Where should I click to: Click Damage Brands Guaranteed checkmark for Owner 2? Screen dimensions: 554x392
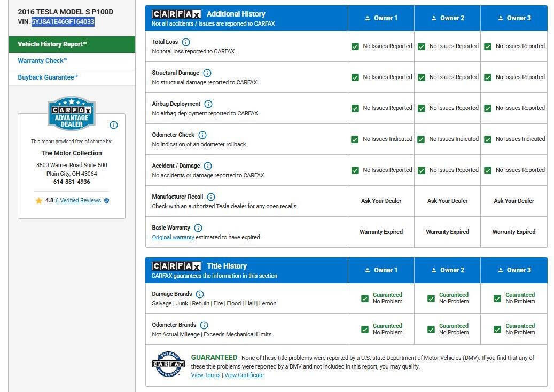[x=431, y=299]
